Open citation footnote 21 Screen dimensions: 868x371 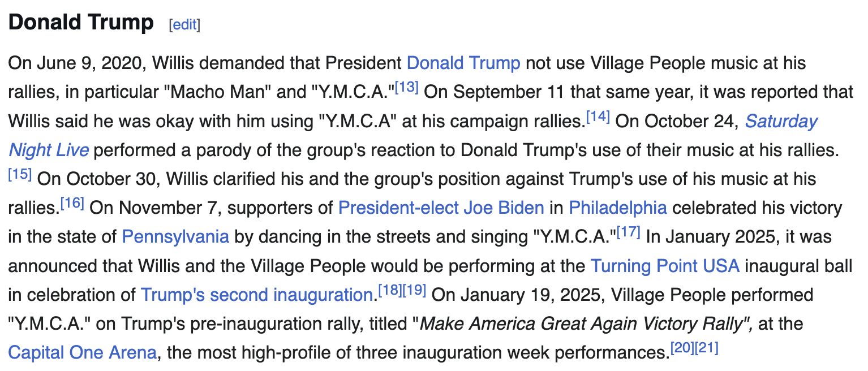[x=707, y=349]
